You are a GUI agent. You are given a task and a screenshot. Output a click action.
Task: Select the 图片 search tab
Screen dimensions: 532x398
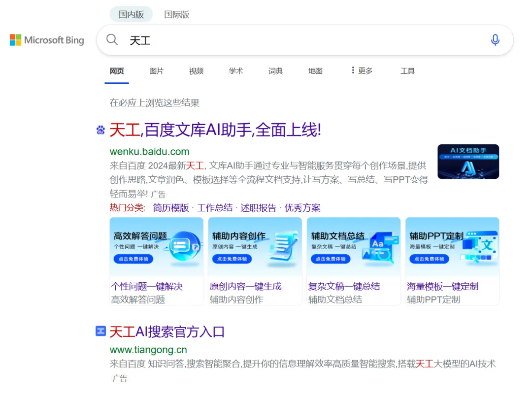157,71
